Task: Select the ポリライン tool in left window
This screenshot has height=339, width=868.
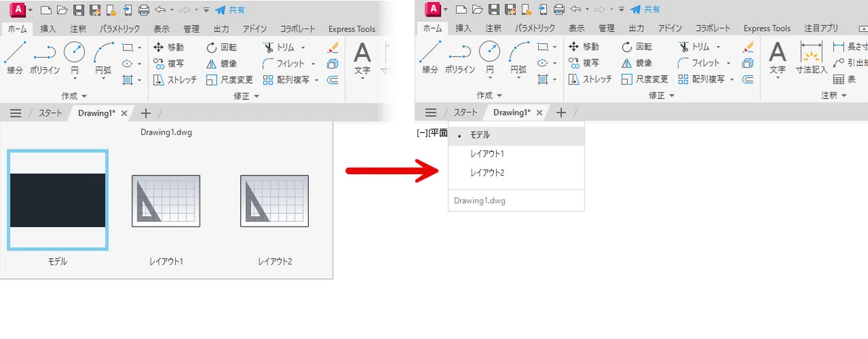Action: [x=46, y=58]
